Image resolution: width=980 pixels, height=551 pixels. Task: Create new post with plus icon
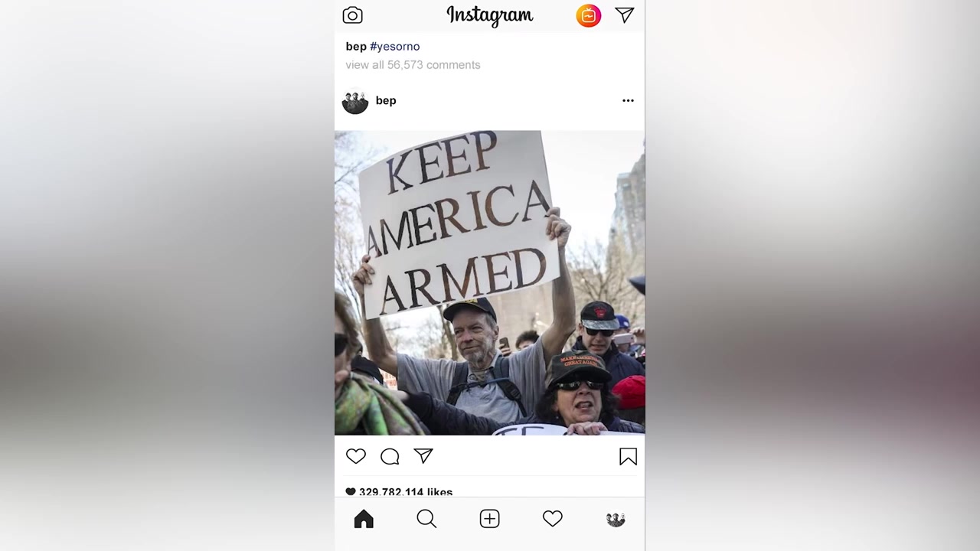[490, 519]
